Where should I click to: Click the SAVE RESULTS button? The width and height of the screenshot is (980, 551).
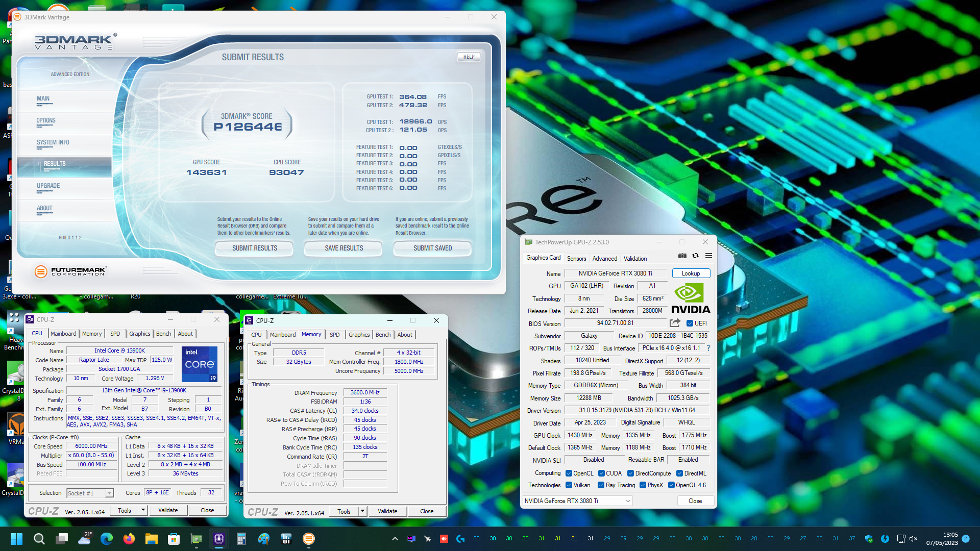pos(344,248)
